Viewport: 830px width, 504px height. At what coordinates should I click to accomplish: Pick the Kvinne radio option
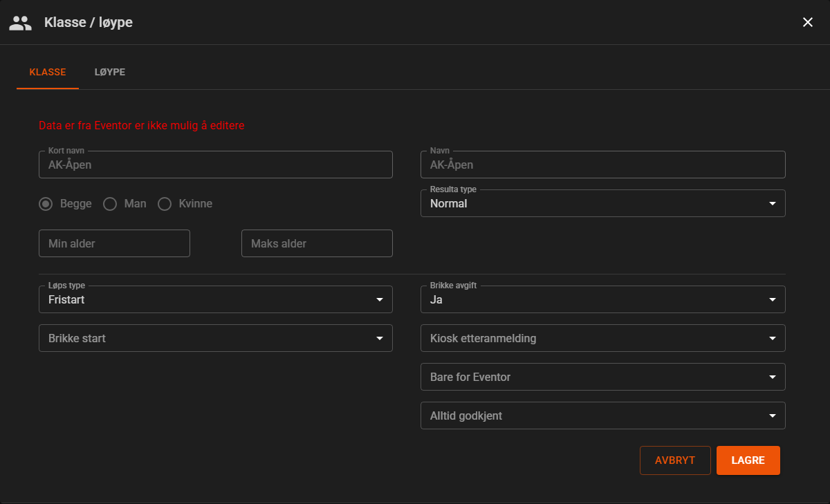pyautogui.click(x=165, y=204)
